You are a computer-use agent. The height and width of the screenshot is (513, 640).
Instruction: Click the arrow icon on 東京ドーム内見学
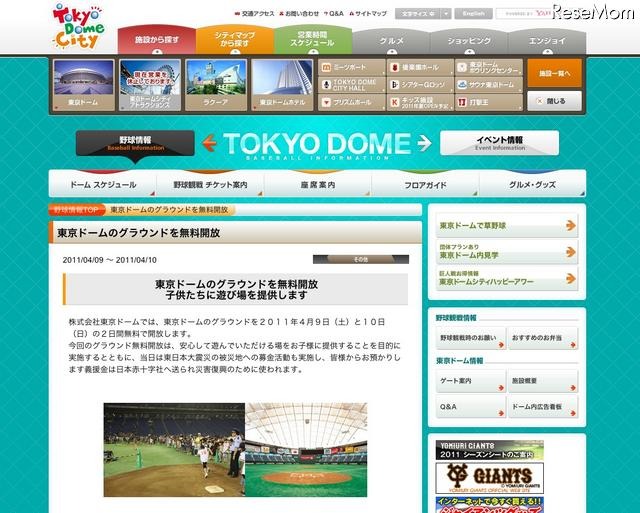point(571,252)
